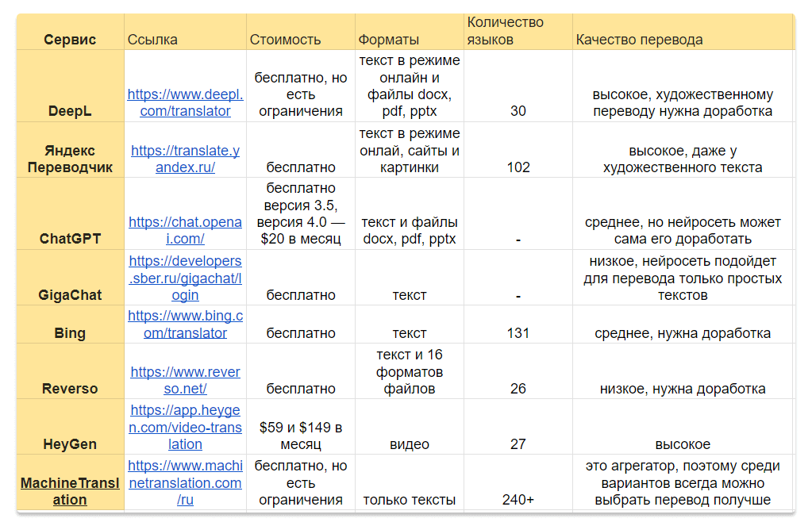812x526 pixels.
Task: Select HeyGen cost cell '$59 и $149 в месяц'
Action: (301, 427)
